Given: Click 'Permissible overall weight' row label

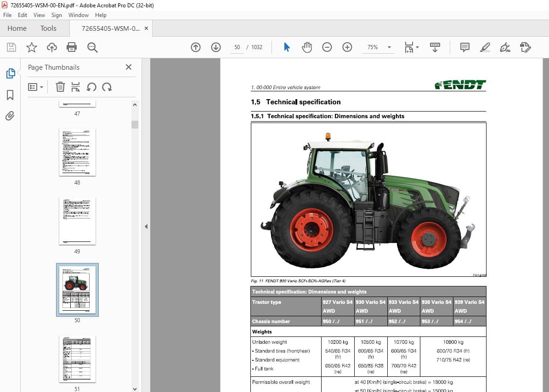Looking at the screenshot, I should pos(281,382).
